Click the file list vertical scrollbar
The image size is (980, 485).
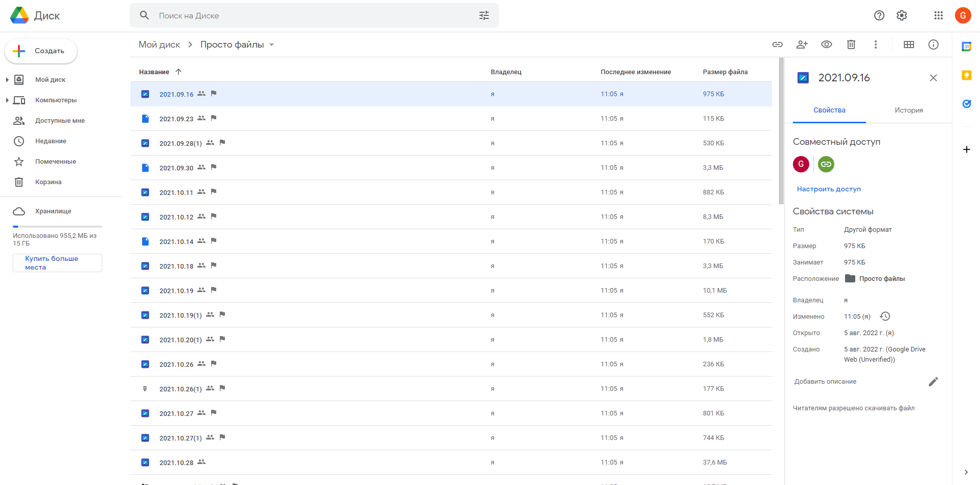click(x=781, y=131)
